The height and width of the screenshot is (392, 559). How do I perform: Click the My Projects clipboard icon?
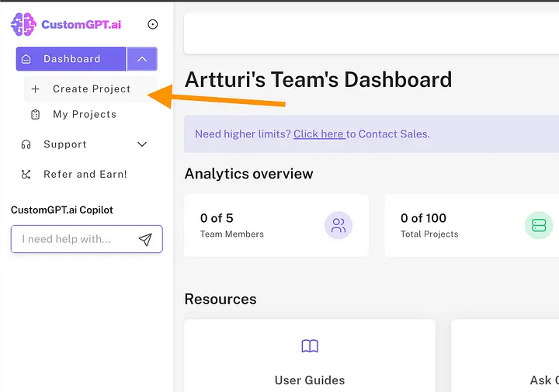[35, 114]
